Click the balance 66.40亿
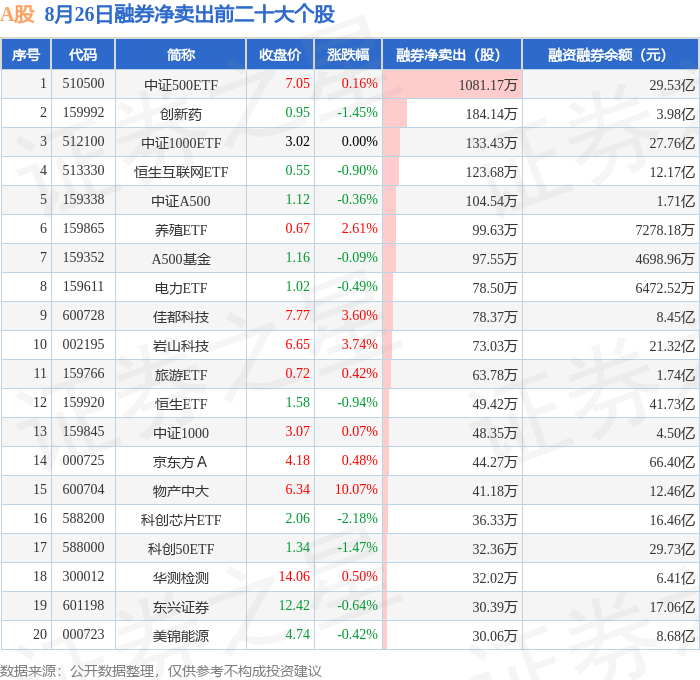This screenshot has height=680, width=700. (x=672, y=462)
